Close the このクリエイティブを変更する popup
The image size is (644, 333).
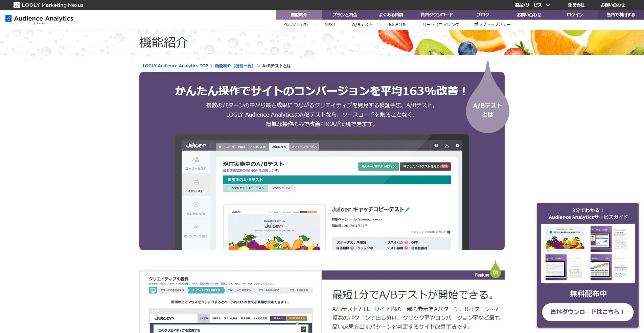(x=303, y=329)
